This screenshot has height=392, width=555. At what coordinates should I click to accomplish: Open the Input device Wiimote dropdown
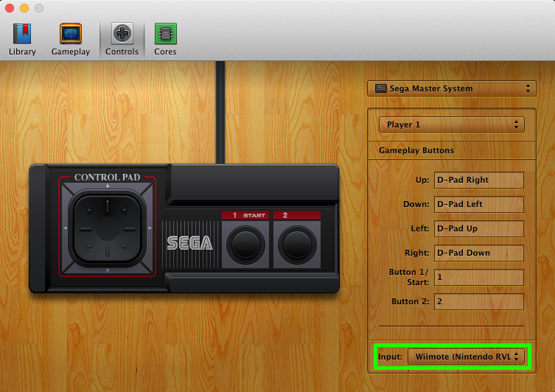466,357
